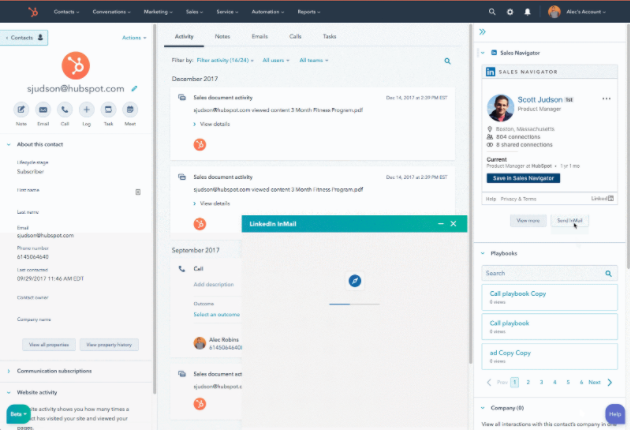This screenshot has width=630, height=434.
Task: Click the View more button
Action: tap(528, 221)
